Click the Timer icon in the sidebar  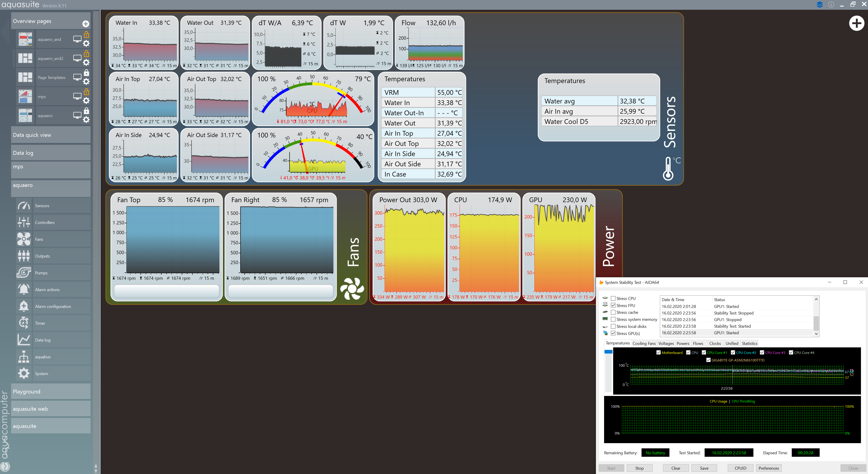(24, 323)
